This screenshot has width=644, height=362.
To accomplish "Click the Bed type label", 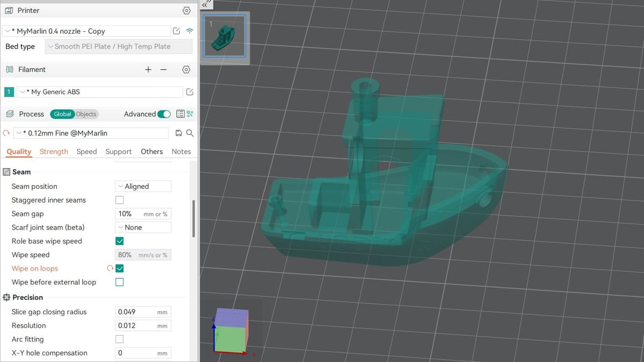I will [20, 47].
